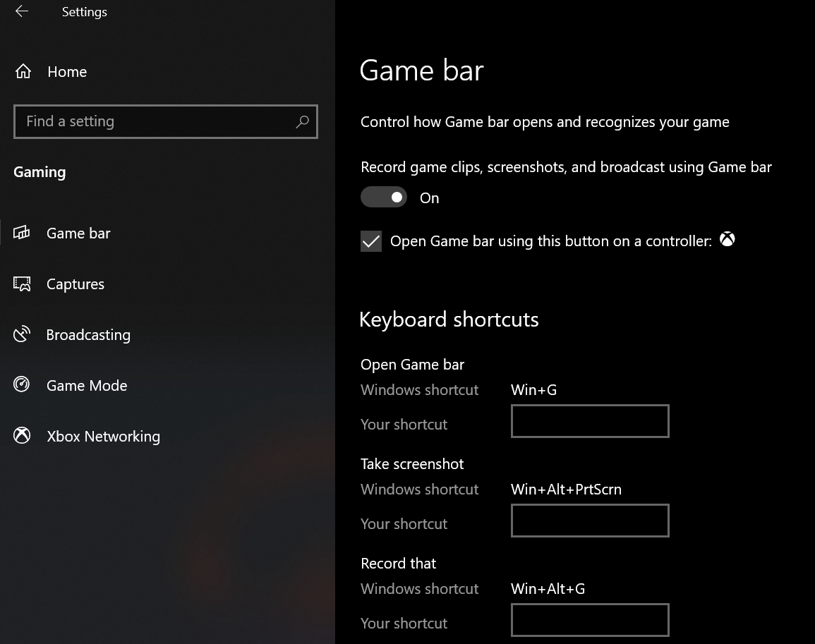Click the Keyboard shortcuts heading

coord(449,319)
